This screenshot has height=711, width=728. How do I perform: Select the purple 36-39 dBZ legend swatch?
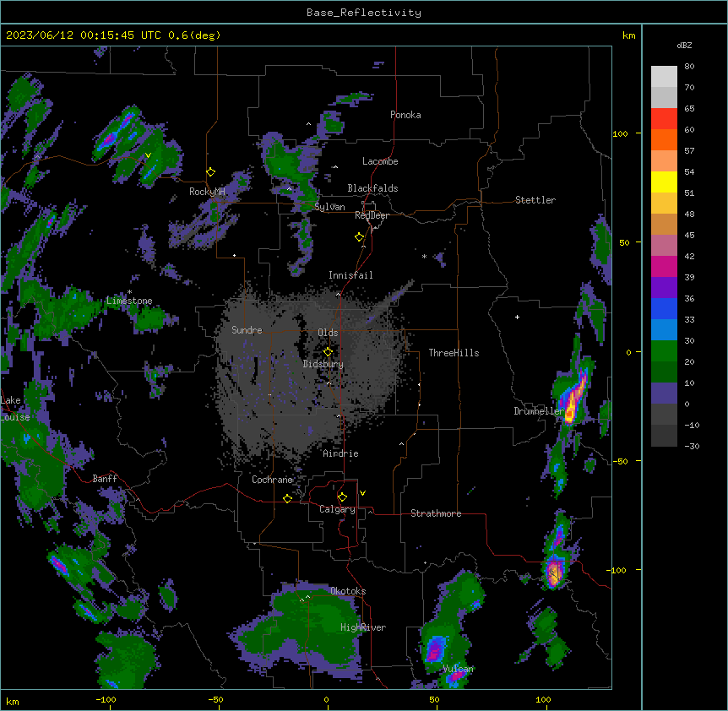pyautogui.click(x=664, y=288)
